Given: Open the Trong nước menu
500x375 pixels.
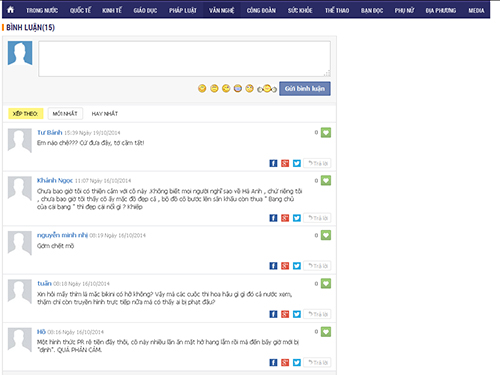Looking at the screenshot, I should [x=42, y=10].
